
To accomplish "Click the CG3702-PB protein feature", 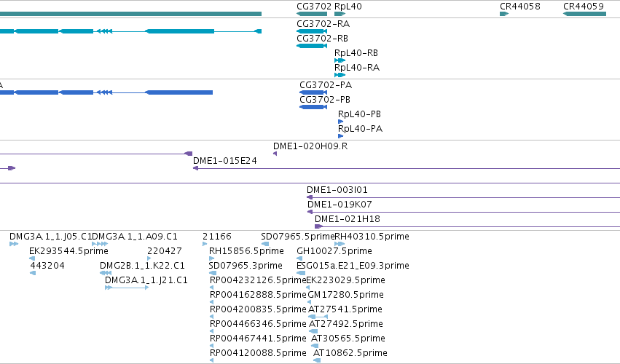I will pos(313,107).
